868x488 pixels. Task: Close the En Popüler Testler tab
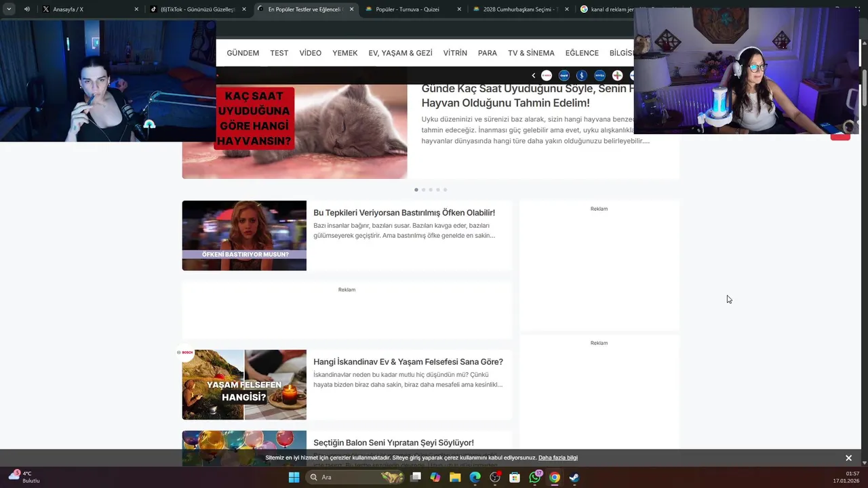(x=352, y=9)
